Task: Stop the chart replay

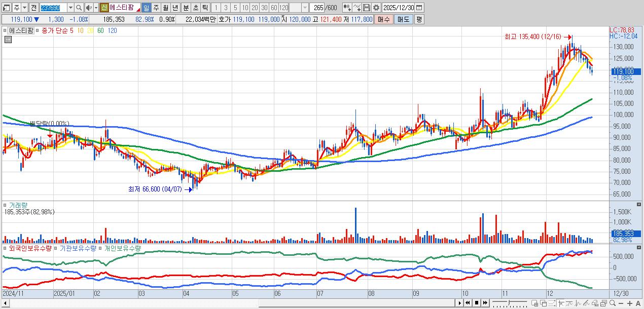Action: [477, 303]
